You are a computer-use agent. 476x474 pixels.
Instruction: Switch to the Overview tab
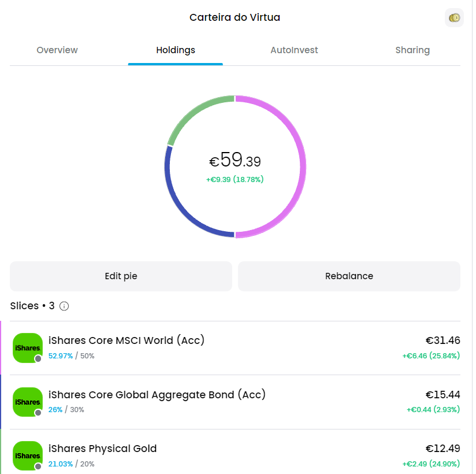57,50
